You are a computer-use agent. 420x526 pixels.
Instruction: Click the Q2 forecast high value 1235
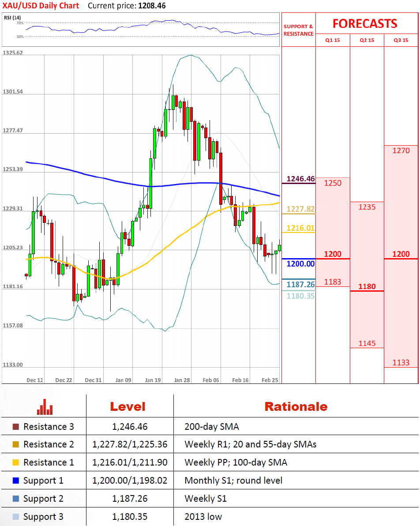(367, 207)
